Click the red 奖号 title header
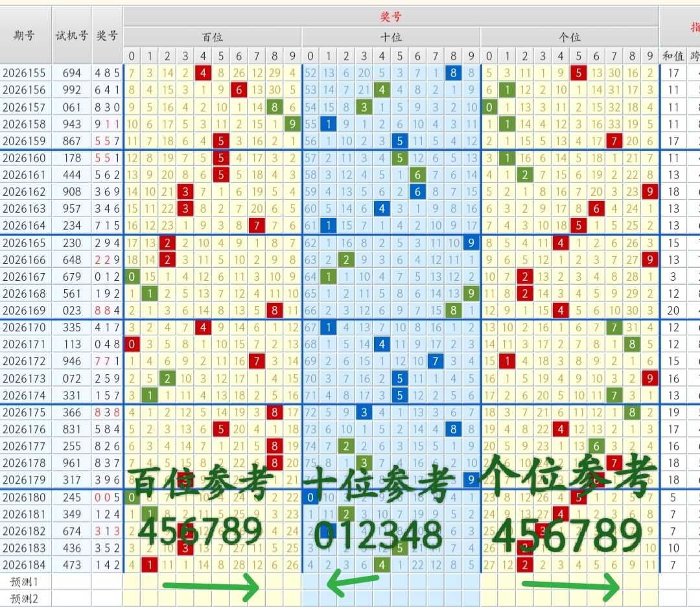This screenshot has height=607, width=700. click(391, 17)
